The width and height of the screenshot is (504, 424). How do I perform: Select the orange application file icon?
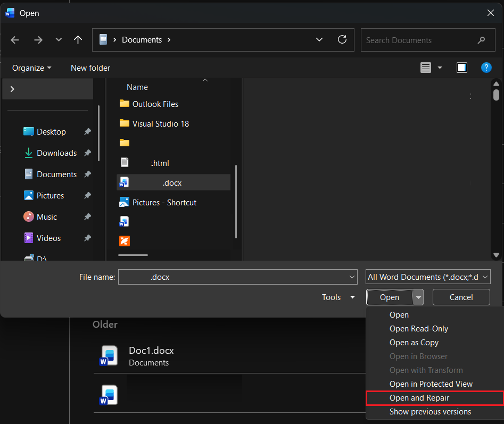click(x=125, y=240)
